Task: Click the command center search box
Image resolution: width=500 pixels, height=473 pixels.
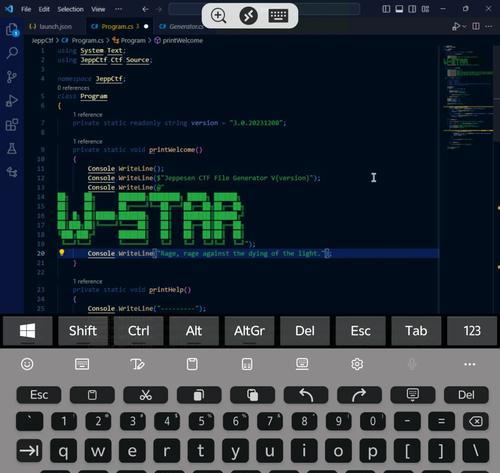Action: [x=264, y=9]
